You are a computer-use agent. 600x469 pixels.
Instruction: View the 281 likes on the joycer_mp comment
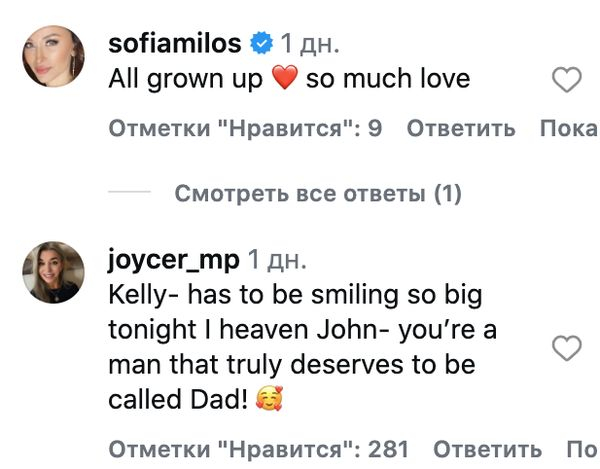tap(257, 449)
